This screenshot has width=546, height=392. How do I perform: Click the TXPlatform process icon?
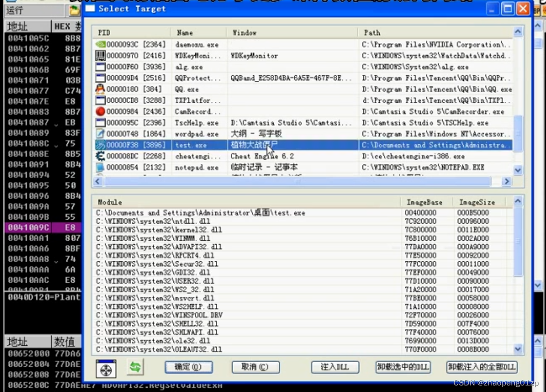pos(100,100)
